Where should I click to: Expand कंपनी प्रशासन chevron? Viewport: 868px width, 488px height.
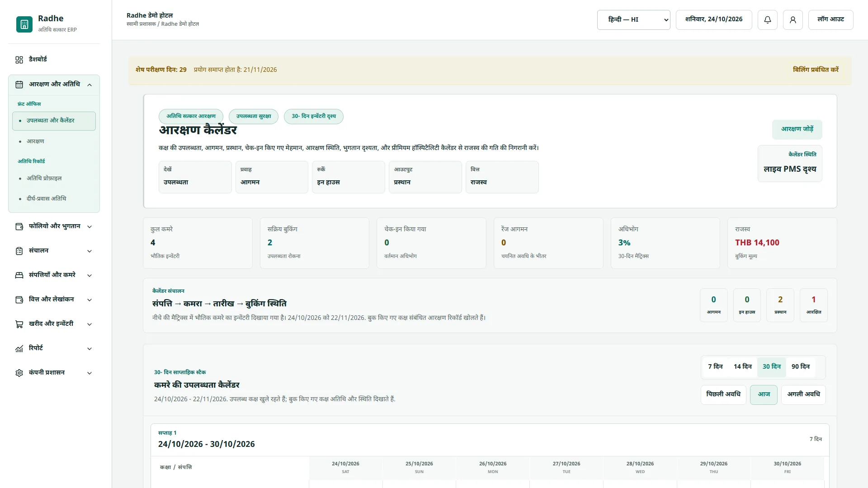[x=90, y=373]
